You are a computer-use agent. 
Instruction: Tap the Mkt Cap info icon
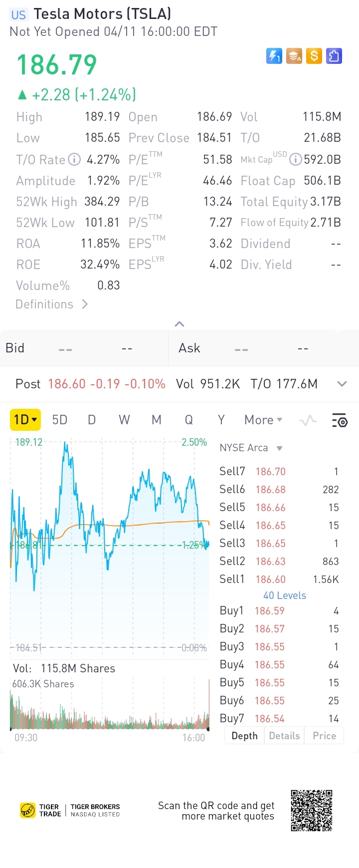pos(296,160)
